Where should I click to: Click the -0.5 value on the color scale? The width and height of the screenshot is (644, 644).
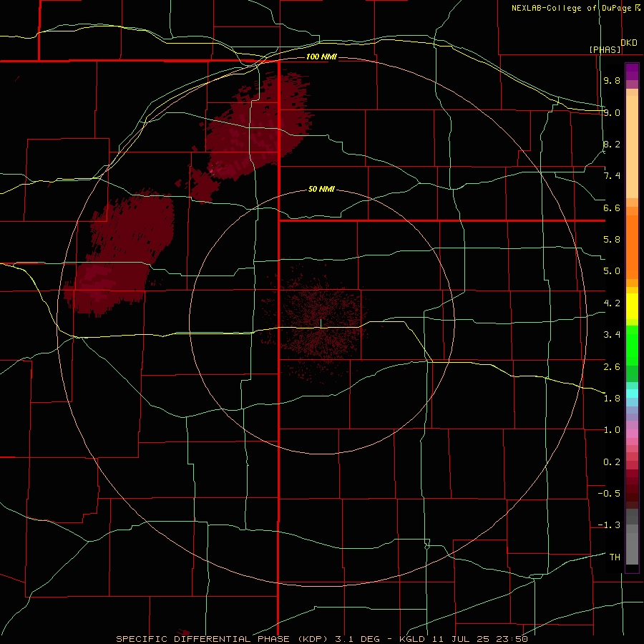pyautogui.click(x=609, y=494)
